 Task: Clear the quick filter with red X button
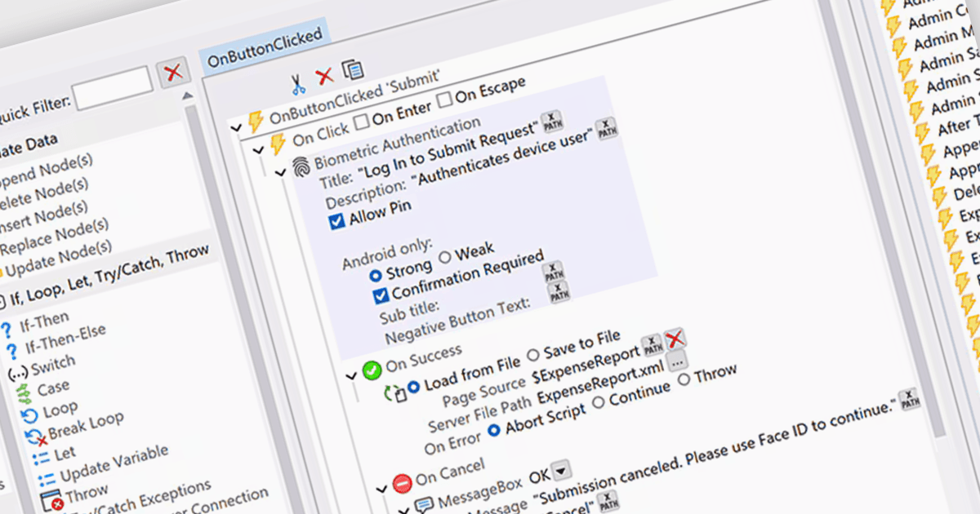(x=172, y=73)
